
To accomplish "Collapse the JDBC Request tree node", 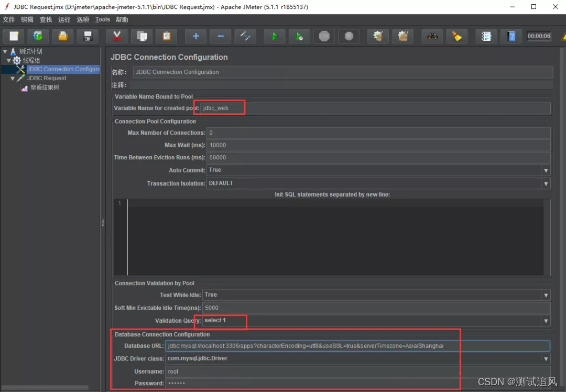I will (13, 78).
